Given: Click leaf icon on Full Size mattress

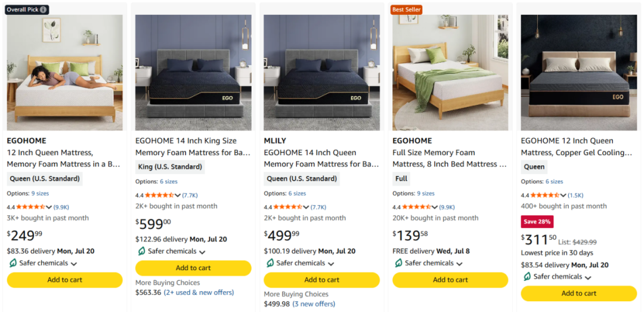Looking at the screenshot, I should click(x=398, y=263).
